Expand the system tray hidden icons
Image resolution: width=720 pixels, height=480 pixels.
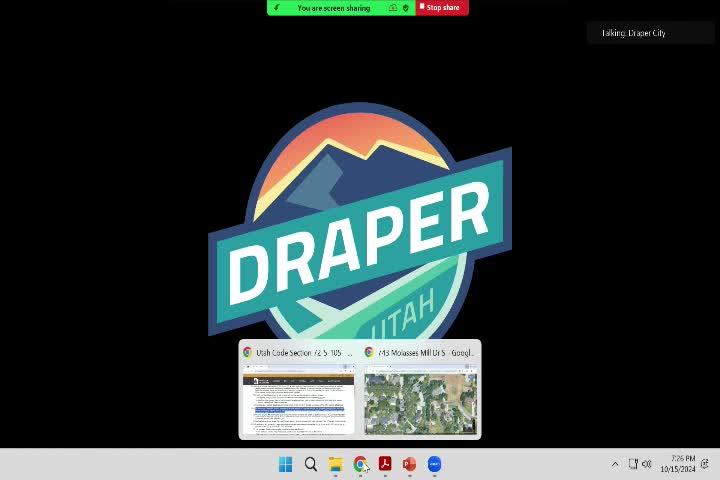615,464
